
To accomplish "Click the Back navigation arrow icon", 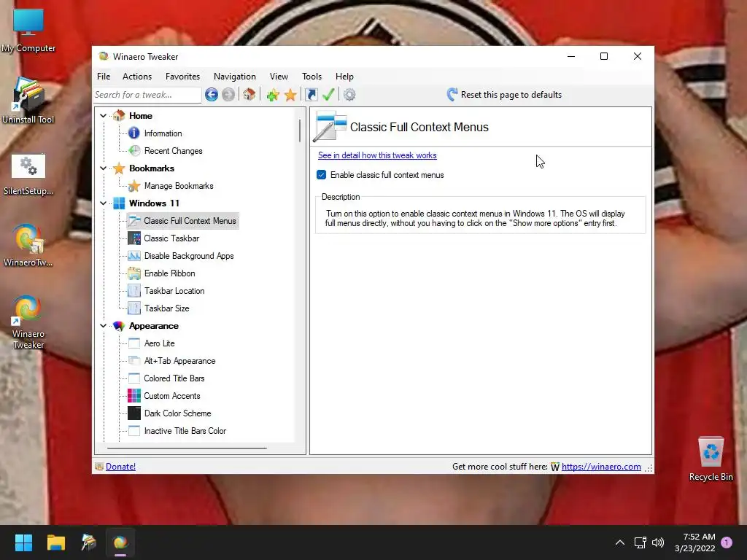I will click(x=212, y=95).
